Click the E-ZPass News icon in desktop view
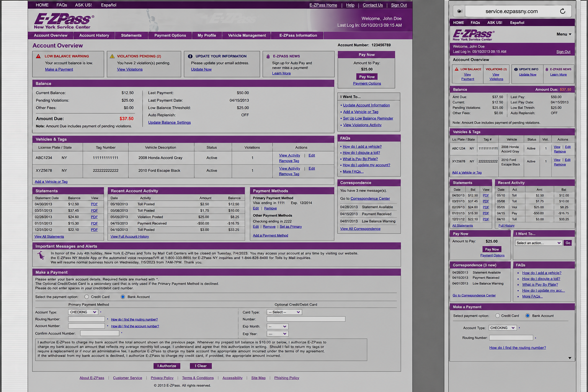This screenshot has width=588, height=392. point(268,56)
